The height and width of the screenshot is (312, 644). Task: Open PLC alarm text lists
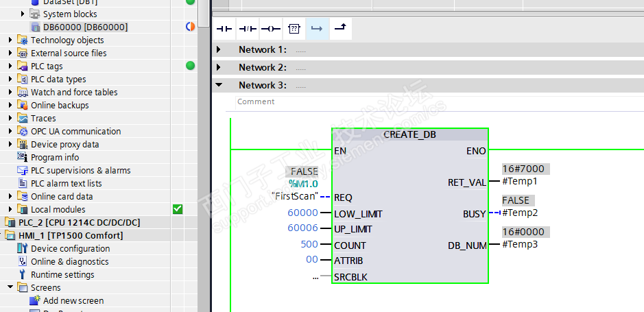[x=66, y=184]
